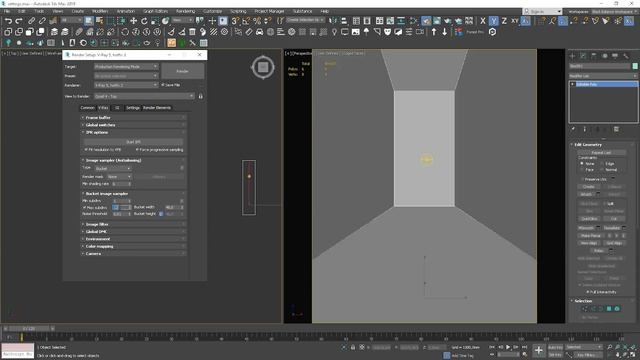The height and width of the screenshot is (360, 640).
Task: Open the Graph Editors menu
Action: pyautogui.click(x=155, y=11)
